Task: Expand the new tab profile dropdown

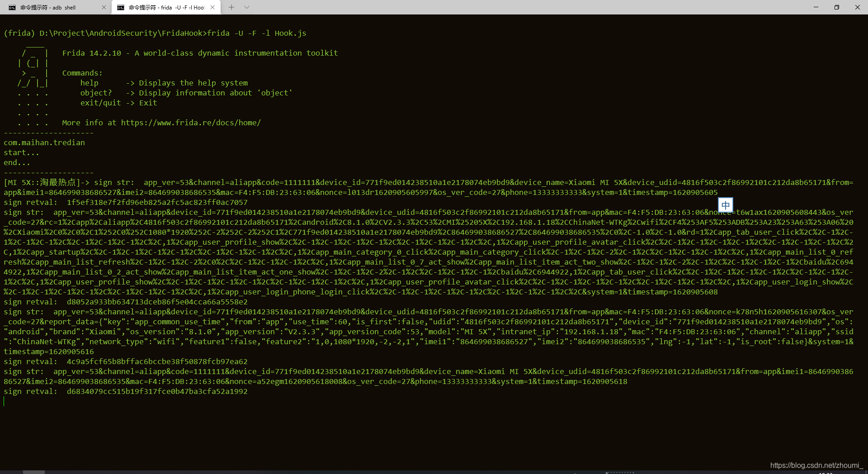Action: [x=246, y=7]
